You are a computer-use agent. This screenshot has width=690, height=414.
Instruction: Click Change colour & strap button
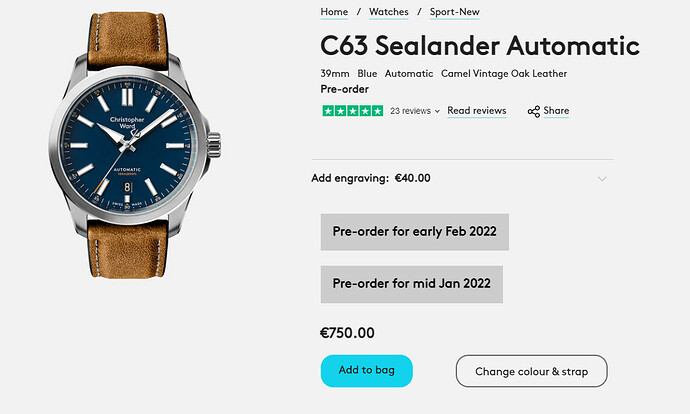click(x=532, y=371)
